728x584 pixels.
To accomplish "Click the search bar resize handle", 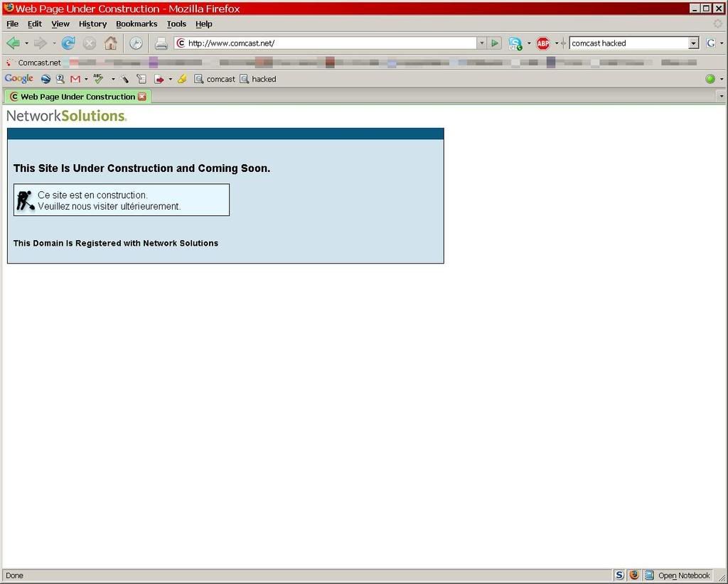I will [x=563, y=43].
